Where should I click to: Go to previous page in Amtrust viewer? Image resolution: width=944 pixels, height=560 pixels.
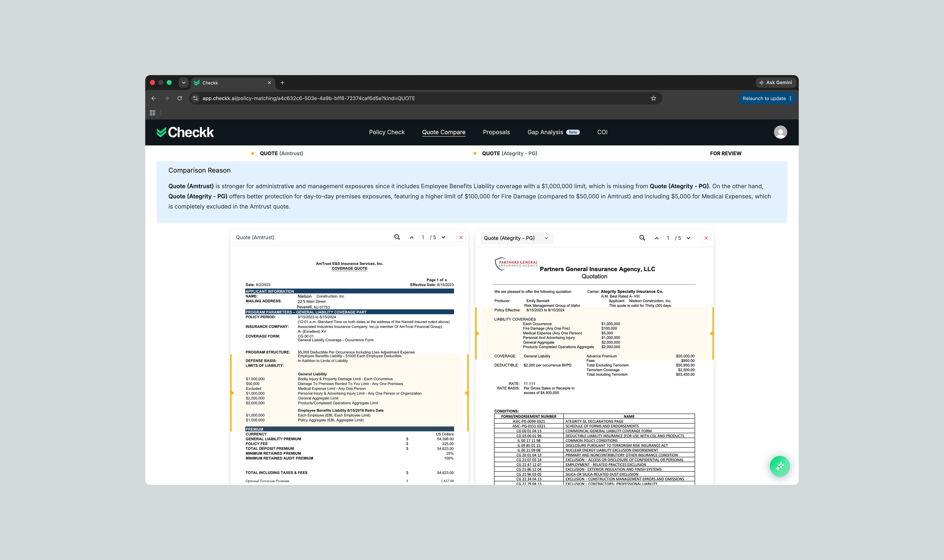coord(412,237)
